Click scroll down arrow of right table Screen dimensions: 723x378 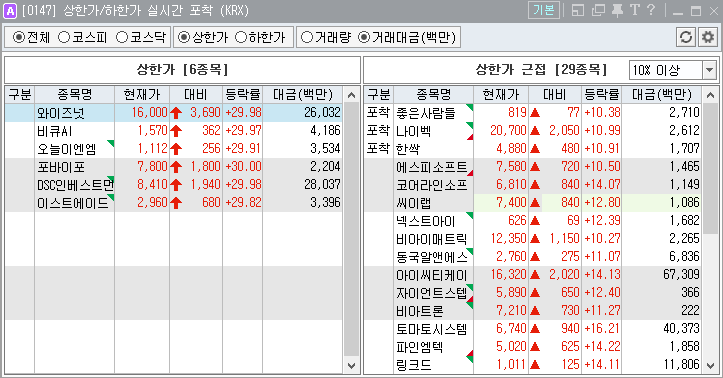[x=711, y=366]
